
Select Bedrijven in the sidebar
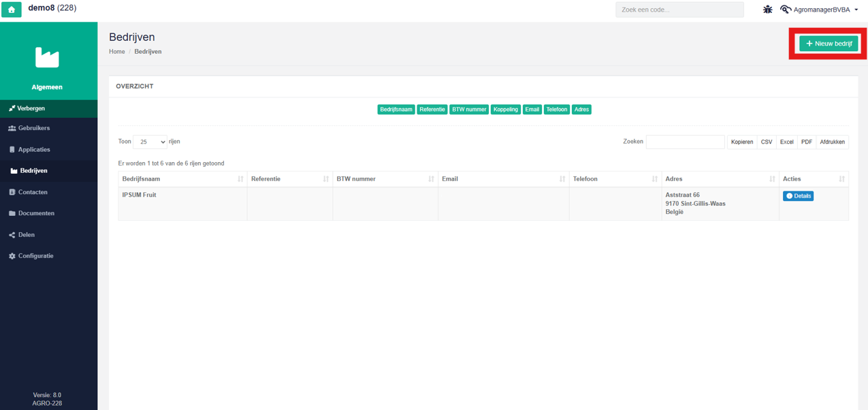coord(48,171)
